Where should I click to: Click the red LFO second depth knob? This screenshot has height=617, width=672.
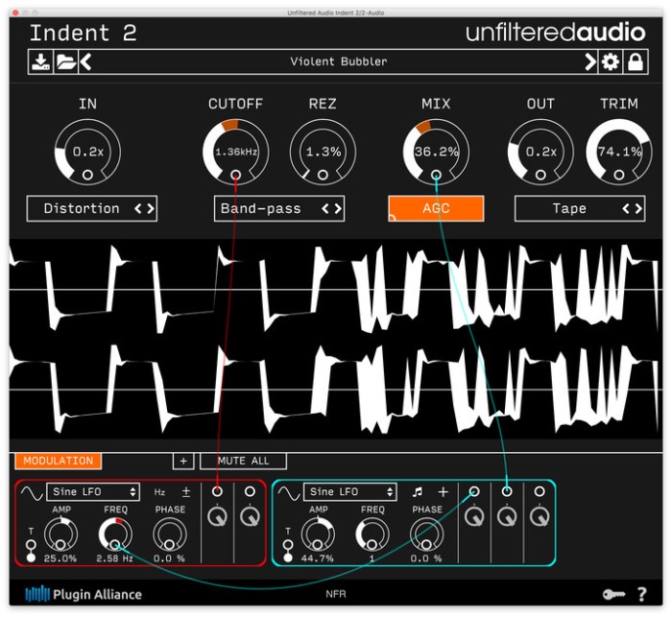(250, 517)
